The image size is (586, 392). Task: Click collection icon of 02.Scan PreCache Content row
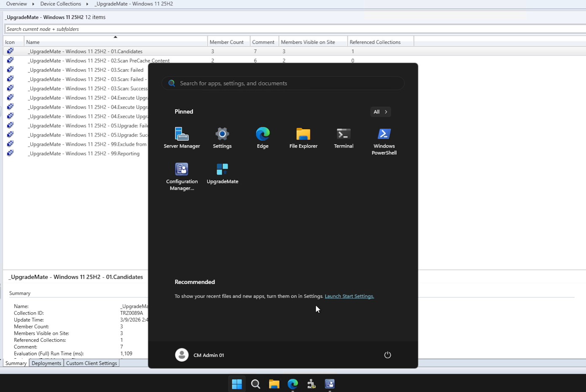click(x=10, y=60)
